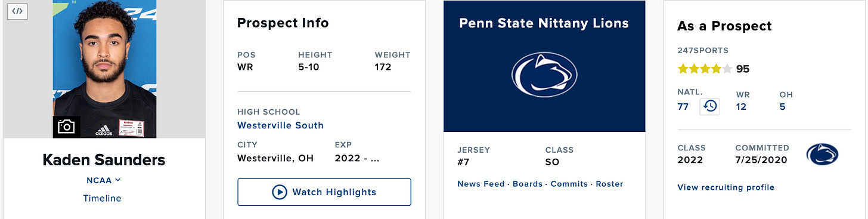Open the camera photo gallery icon

coord(66,127)
